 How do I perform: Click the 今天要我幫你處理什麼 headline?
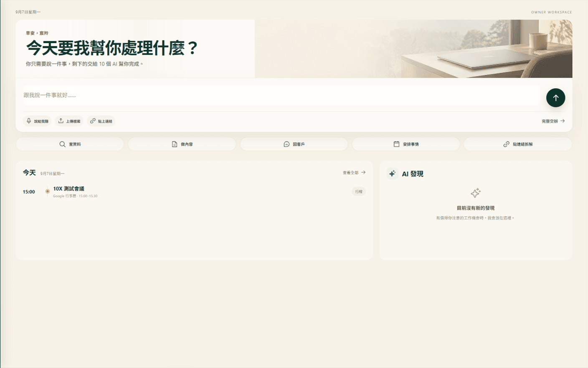coord(112,48)
